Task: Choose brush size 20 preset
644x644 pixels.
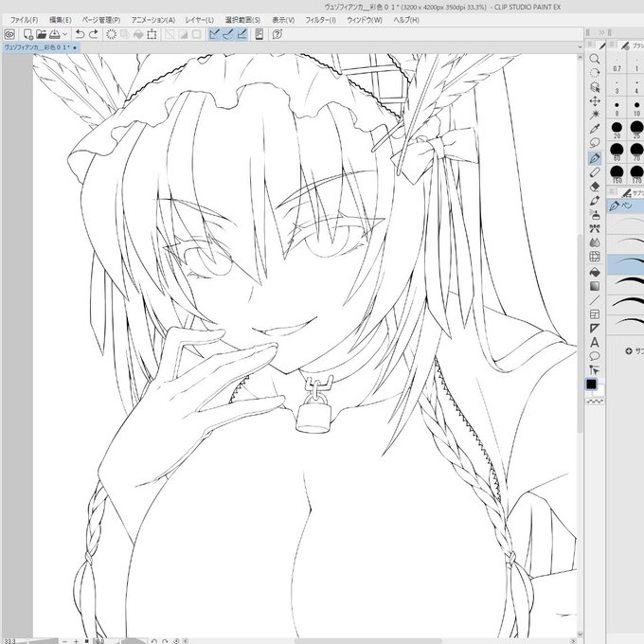Action: 617,130
